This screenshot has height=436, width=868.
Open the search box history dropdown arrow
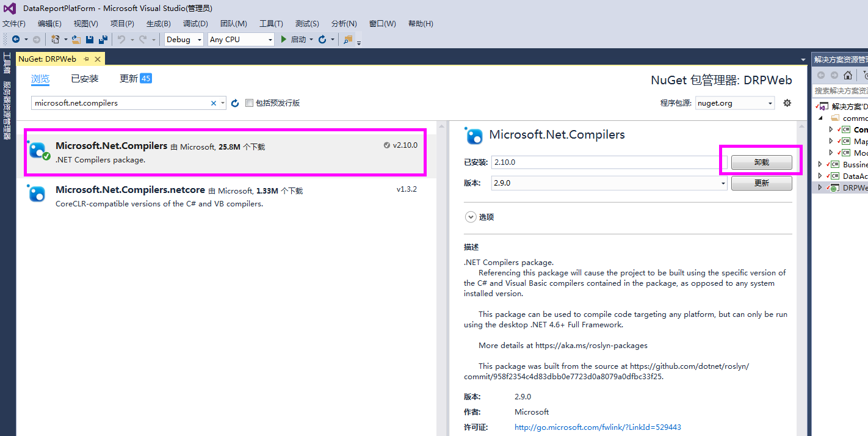click(223, 103)
